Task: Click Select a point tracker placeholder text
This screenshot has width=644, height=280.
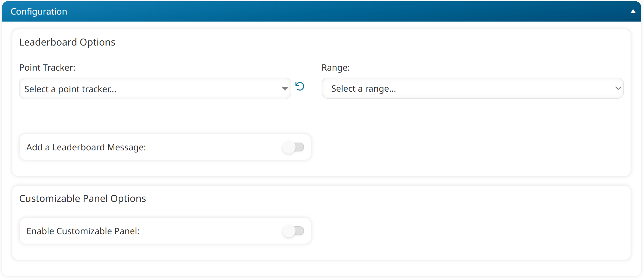Action: click(71, 89)
